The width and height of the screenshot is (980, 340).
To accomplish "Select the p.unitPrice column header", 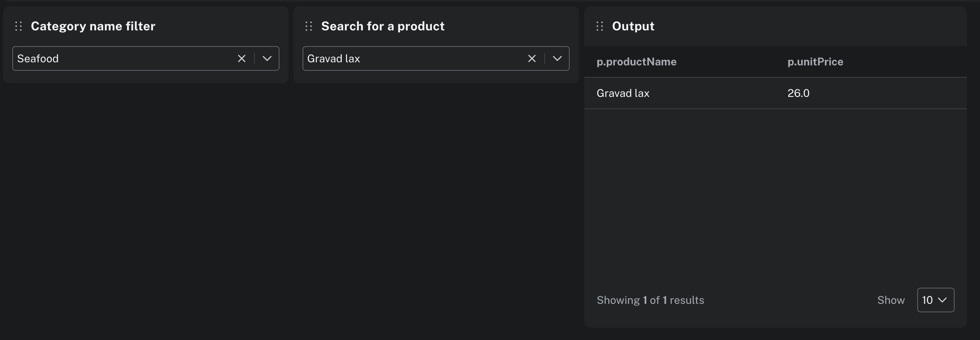I will pyautogui.click(x=815, y=62).
